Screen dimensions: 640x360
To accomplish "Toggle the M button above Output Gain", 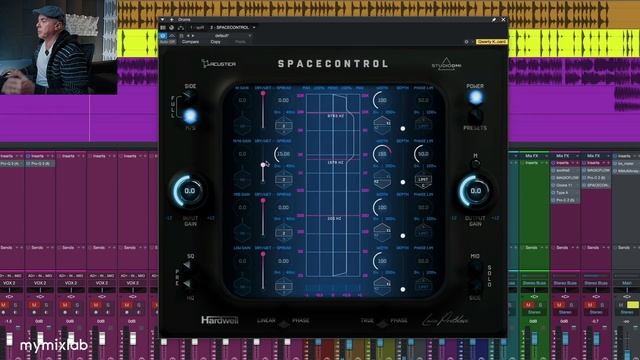I will (x=476, y=164).
